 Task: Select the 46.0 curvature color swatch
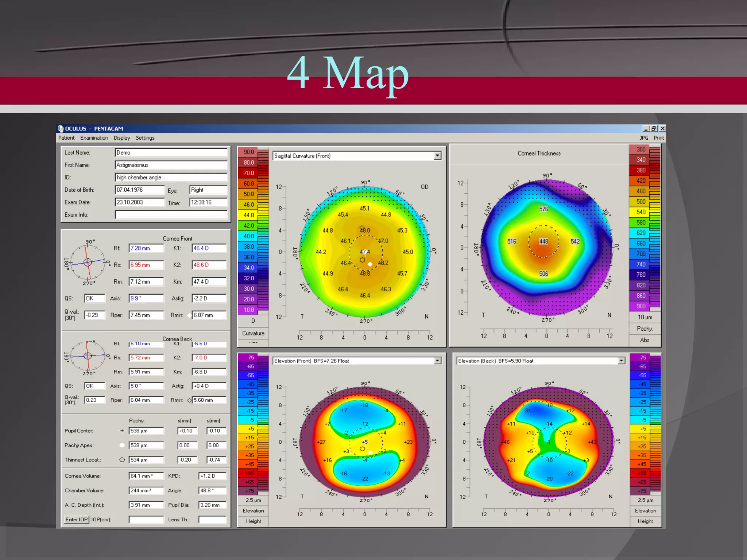249,205
